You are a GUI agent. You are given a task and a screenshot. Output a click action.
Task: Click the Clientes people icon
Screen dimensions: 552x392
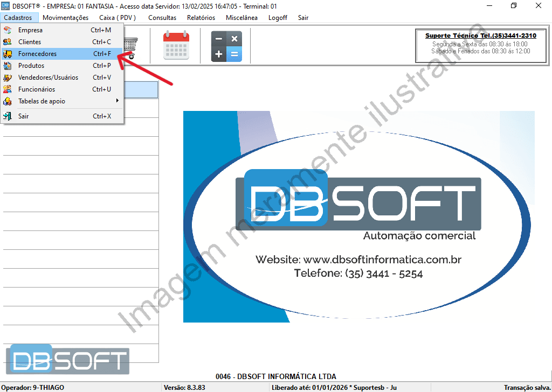coord(8,42)
